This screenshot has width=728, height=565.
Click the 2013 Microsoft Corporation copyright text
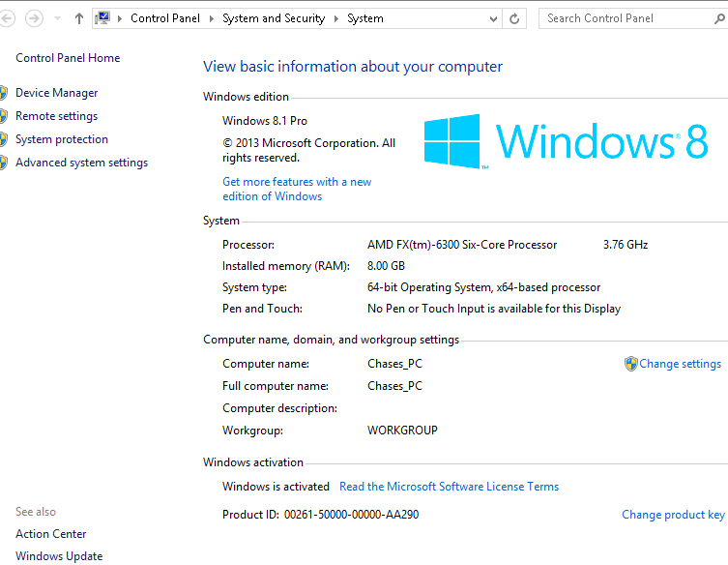pos(308,150)
